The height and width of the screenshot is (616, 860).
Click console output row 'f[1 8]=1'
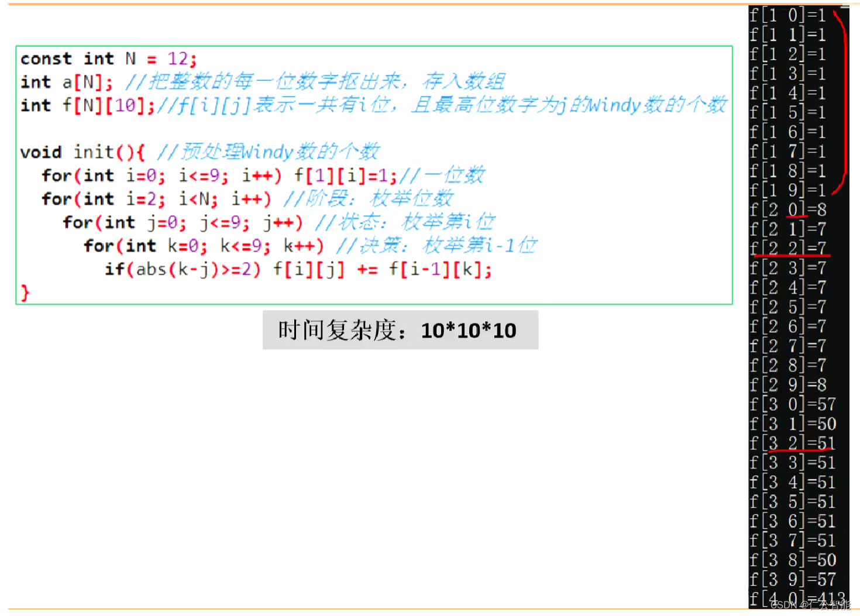click(788, 171)
